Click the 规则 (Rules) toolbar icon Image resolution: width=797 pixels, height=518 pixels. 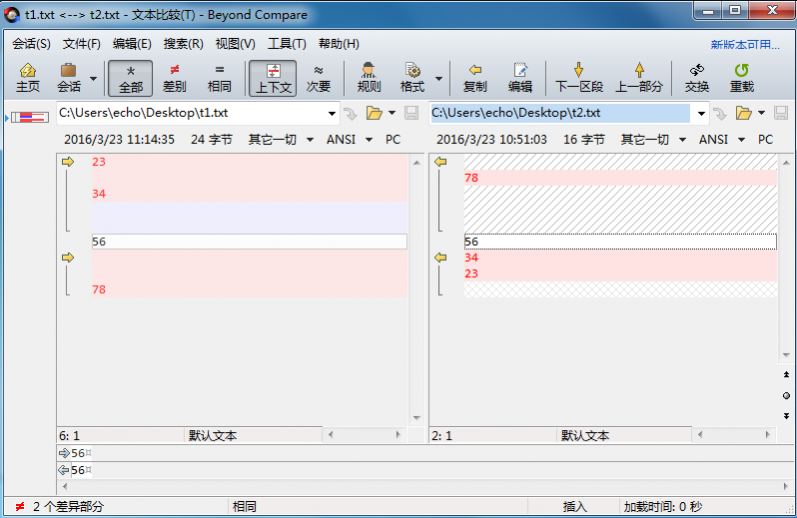coord(368,77)
